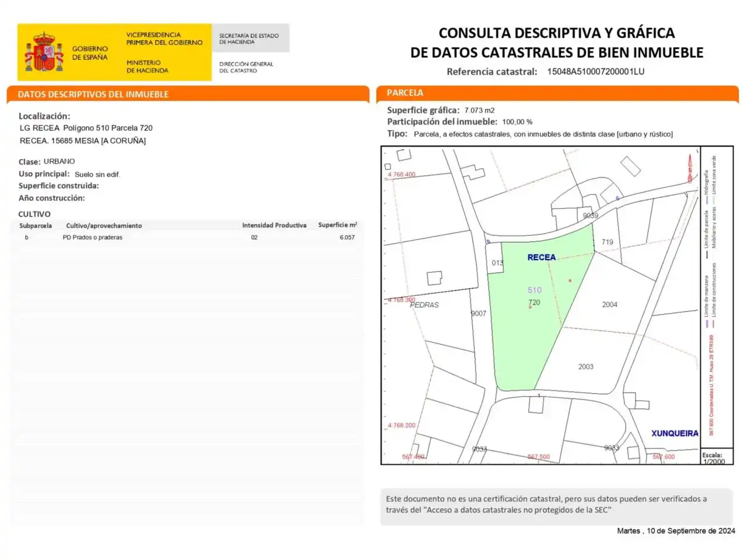Click the 'Clase:' label
747x560 pixels.
coord(29,162)
